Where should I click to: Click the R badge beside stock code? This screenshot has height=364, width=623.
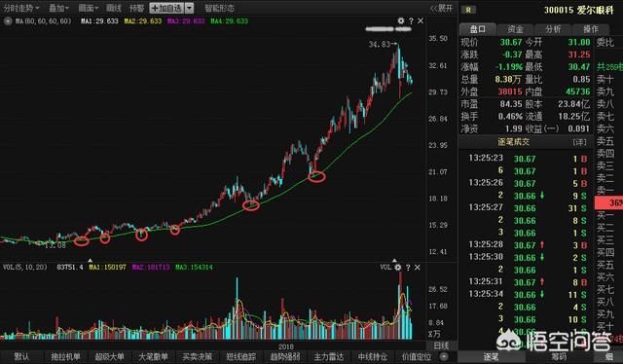click(x=469, y=10)
